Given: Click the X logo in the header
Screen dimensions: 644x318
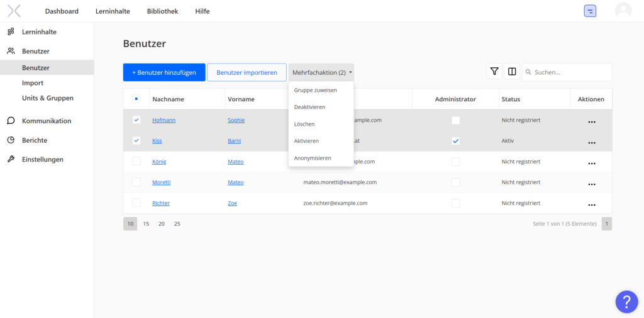Looking at the screenshot, I should (14, 11).
